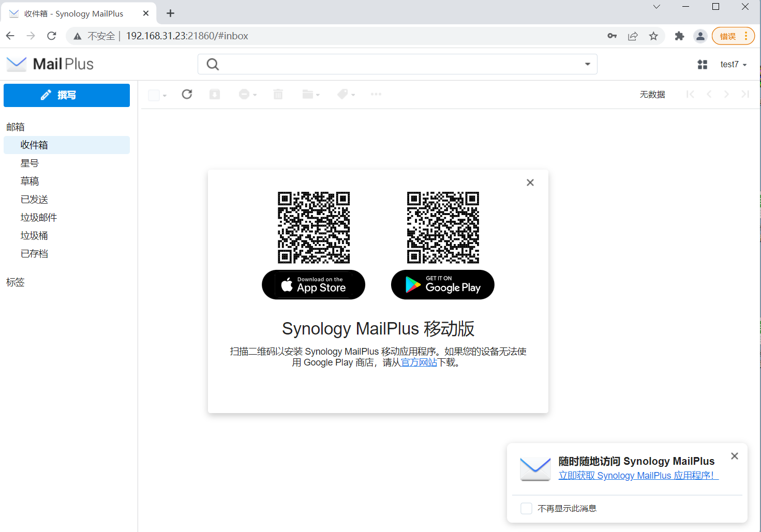This screenshot has width=761, height=532.
Task: Click browser forward arrow
Action: click(31, 36)
